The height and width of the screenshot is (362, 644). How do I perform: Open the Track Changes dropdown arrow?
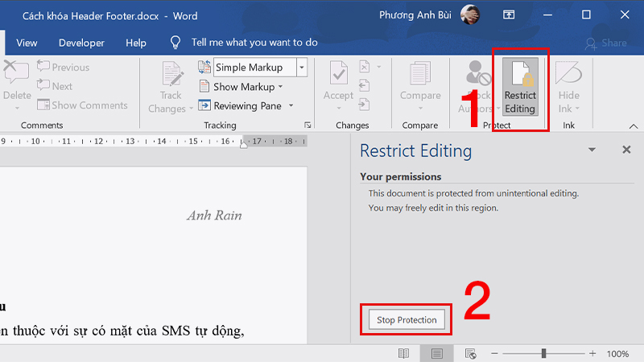tap(191, 109)
